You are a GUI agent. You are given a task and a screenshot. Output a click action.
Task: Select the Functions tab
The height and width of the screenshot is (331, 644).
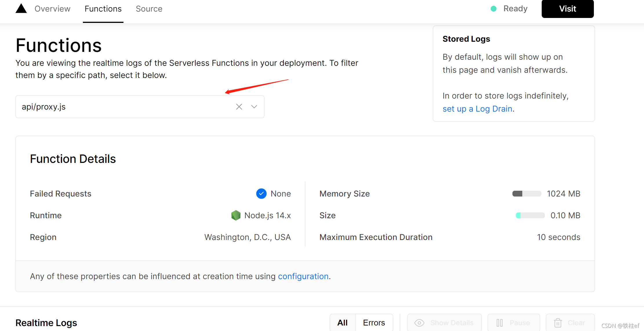click(x=103, y=9)
